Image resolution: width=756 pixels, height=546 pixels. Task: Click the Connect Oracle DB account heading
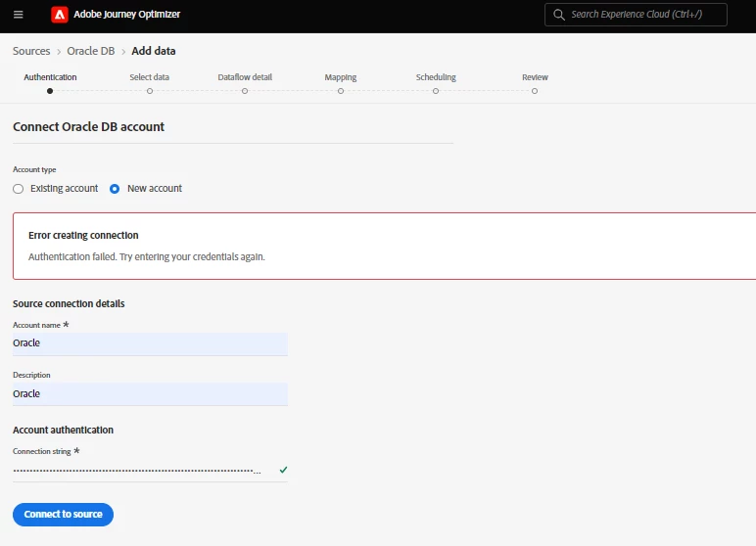89,127
